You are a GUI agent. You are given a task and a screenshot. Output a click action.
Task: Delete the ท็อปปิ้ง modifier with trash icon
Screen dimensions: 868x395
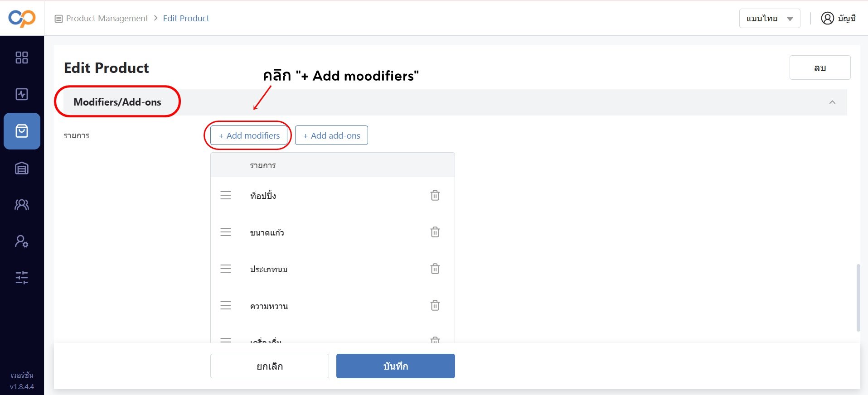click(435, 195)
